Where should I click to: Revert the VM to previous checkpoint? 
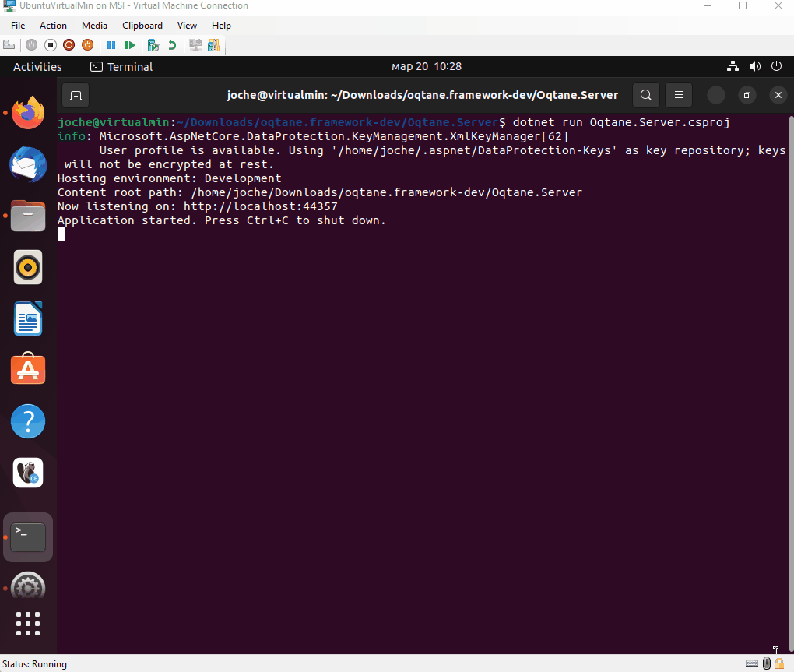click(x=172, y=45)
